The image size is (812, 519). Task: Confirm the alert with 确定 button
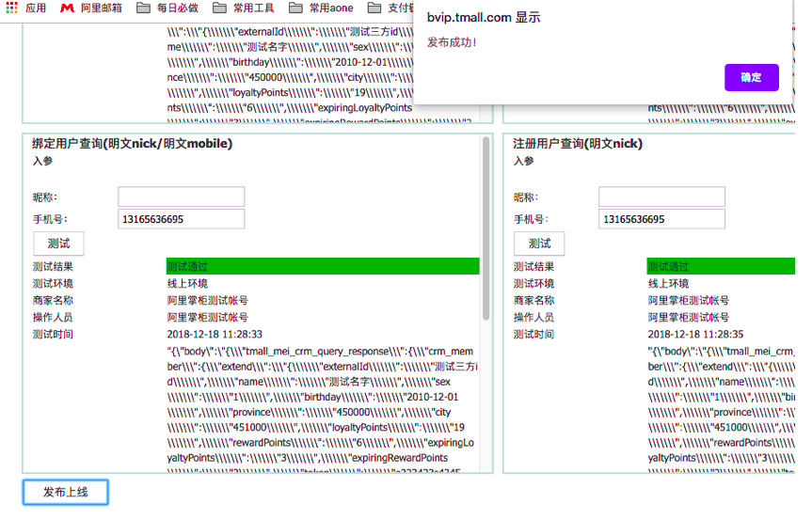(x=752, y=78)
